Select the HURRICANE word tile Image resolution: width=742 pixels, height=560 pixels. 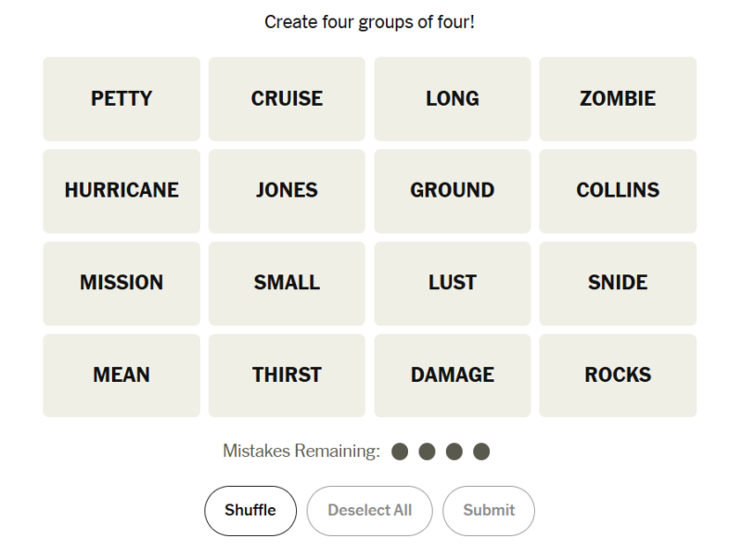click(x=122, y=191)
